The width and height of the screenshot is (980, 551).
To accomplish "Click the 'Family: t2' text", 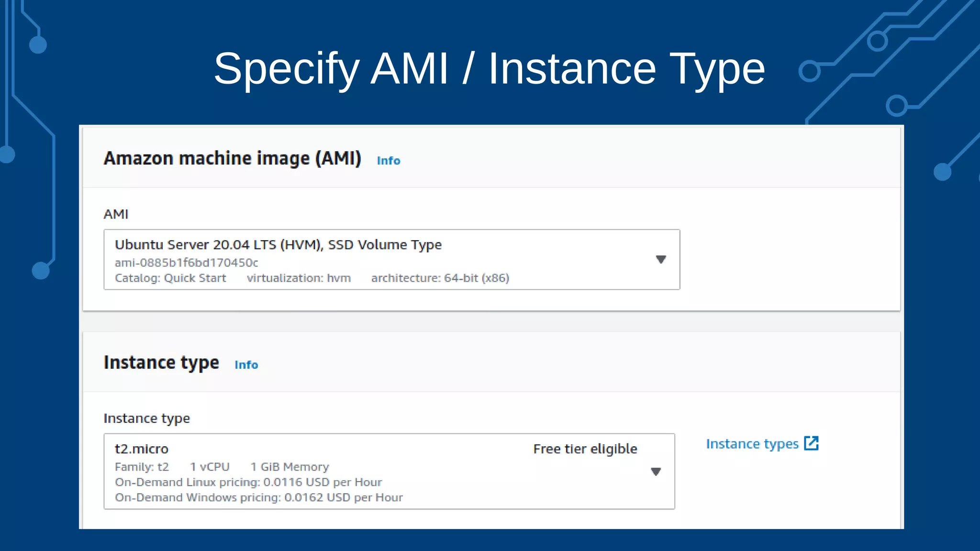I will coord(142,467).
